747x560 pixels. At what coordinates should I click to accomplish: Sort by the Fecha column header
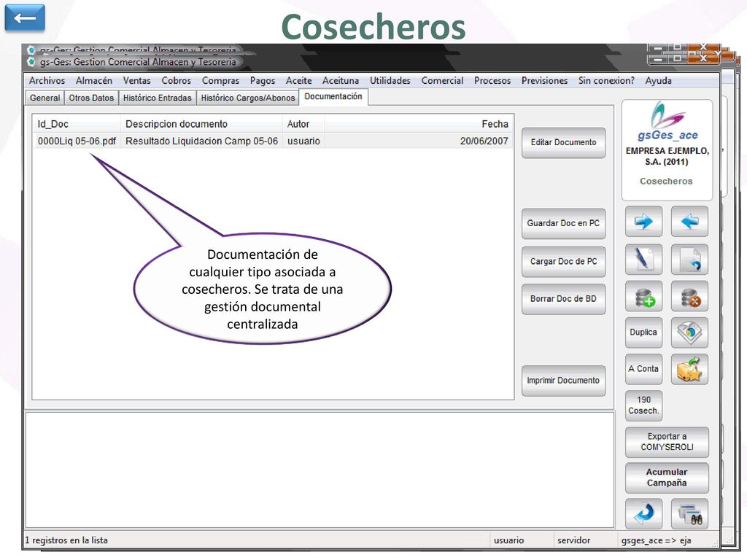[419, 124]
